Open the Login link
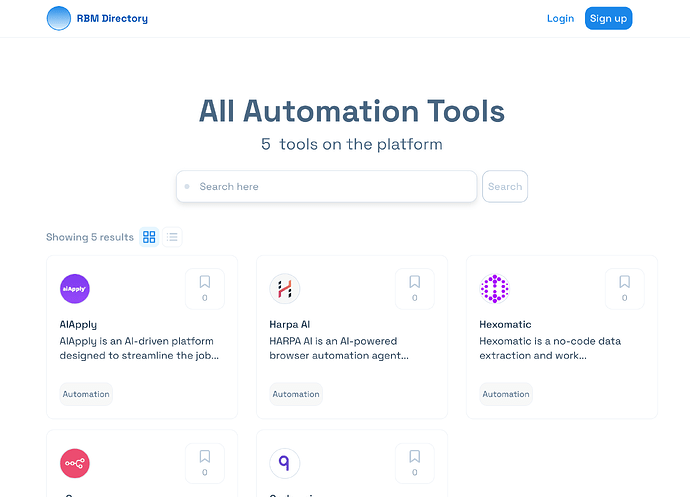 tap(560, 18)
